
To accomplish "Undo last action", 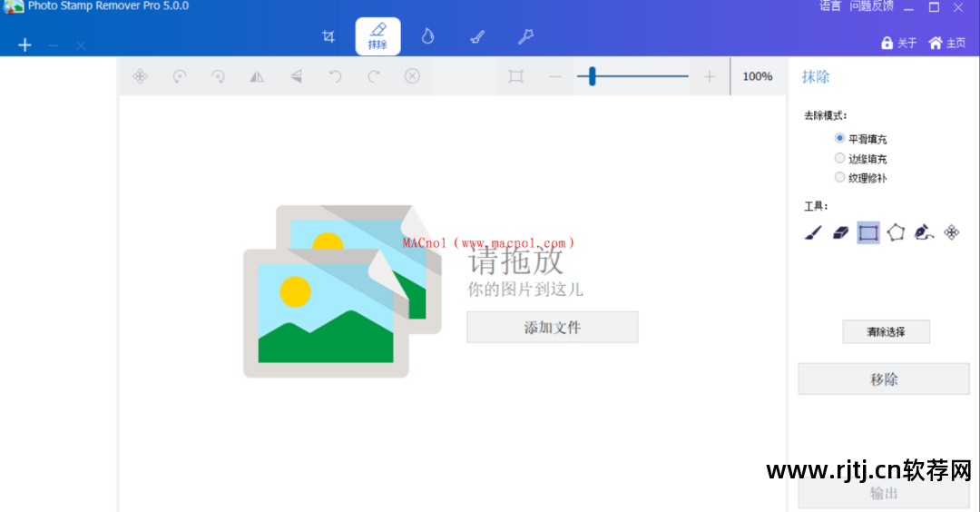I will pos(335,76).
